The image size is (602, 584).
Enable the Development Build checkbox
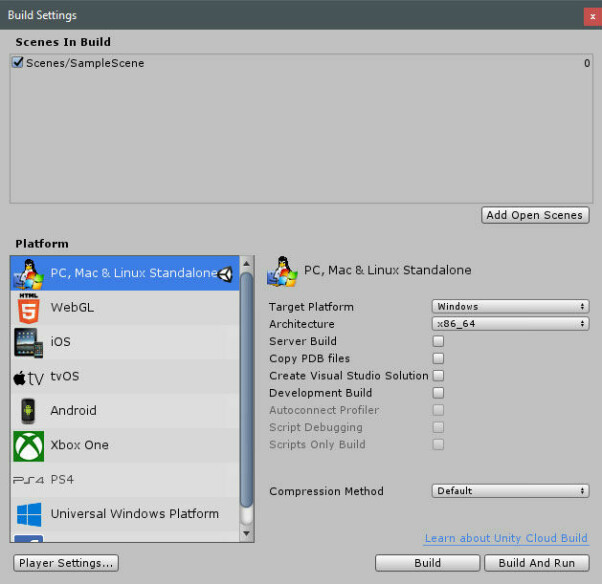tap(438, 393)
